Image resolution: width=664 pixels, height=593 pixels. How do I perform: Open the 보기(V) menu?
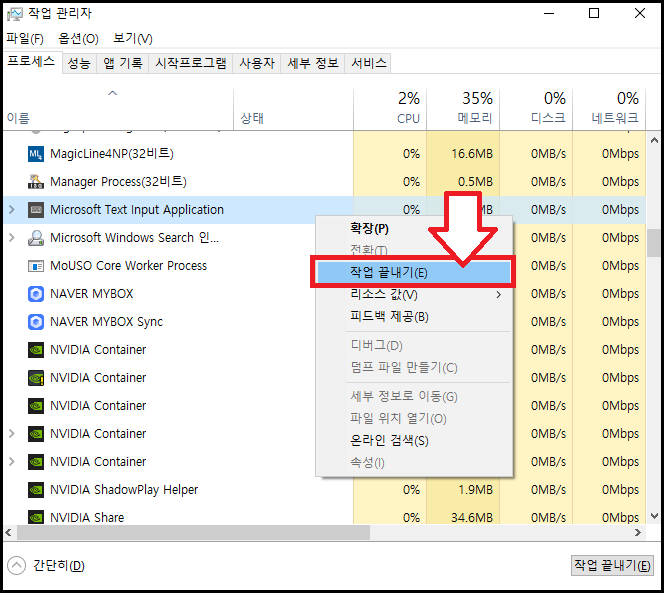click(133, 39)
